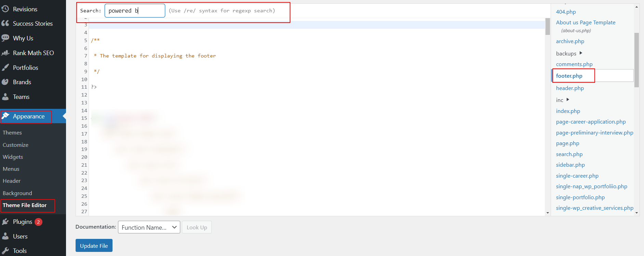Viewport: 644px width, 256px height.
Task: Click the Why Us speech bubble icon
Action: point(5,38)
